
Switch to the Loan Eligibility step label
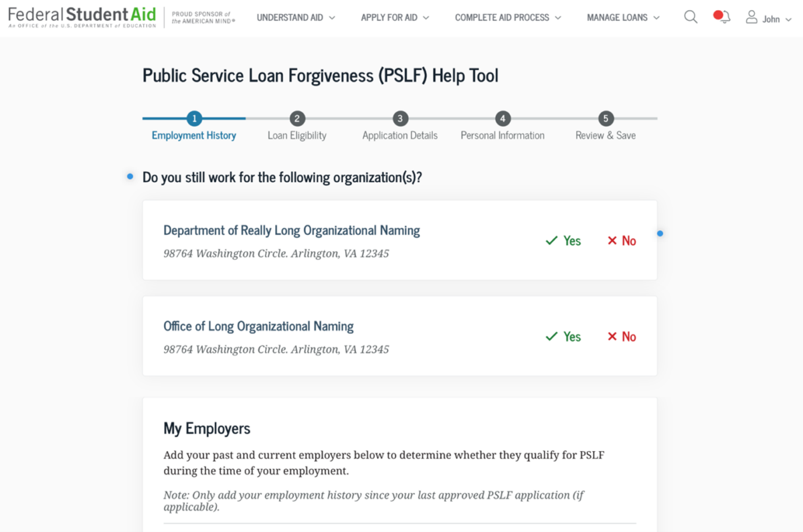tap(297, 136)
